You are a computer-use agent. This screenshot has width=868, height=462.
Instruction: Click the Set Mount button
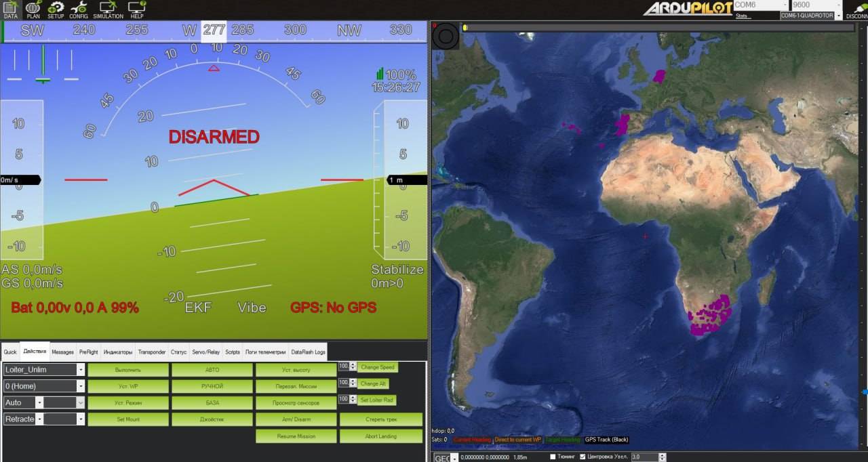pos(128,419)
